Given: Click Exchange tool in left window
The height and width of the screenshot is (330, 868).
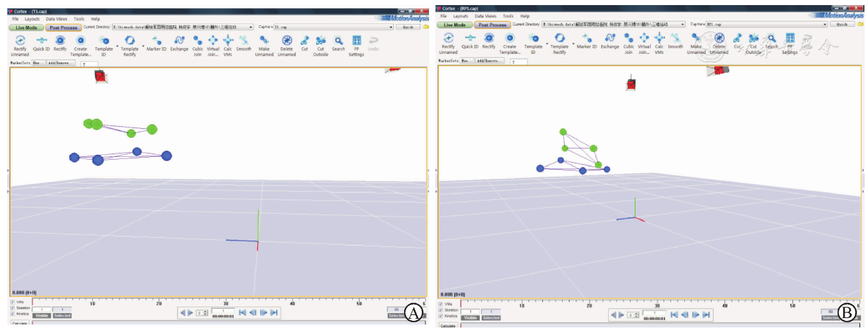Looking at the screenshot, I should pyautogui.click(x=179, y=41).
